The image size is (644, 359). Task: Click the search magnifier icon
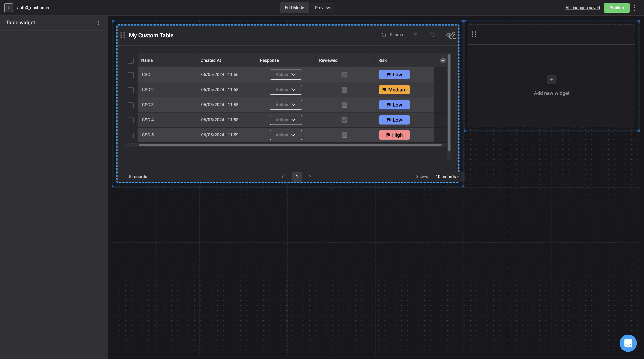click(384, 35)
